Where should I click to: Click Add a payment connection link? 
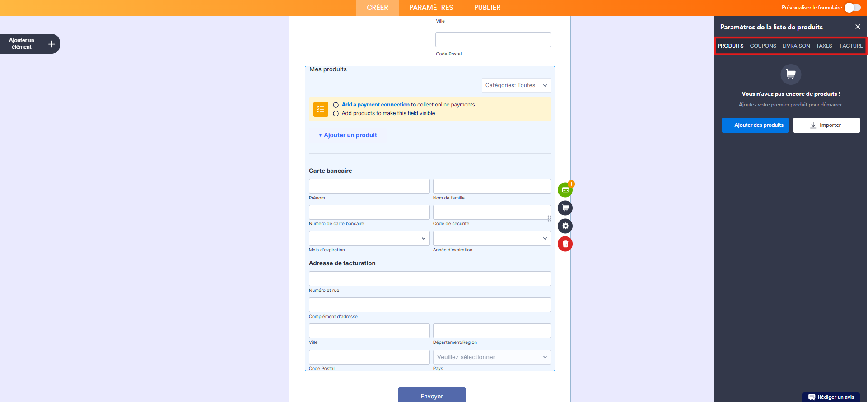[x=375, y=105]
